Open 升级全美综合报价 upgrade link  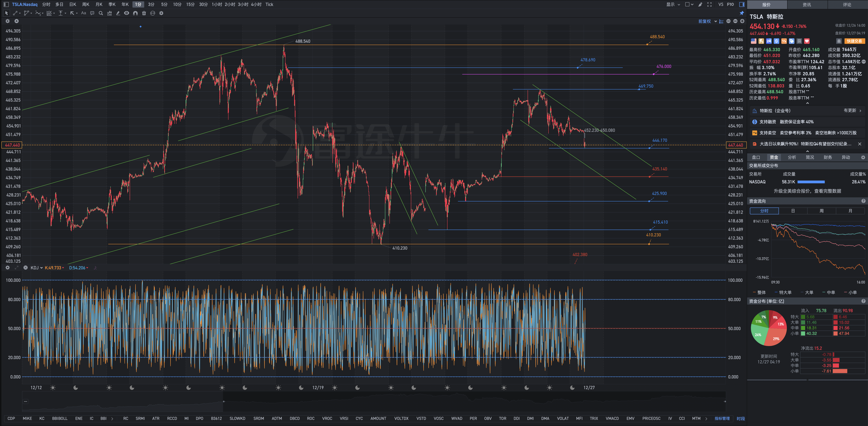click(x=807, y=191)
